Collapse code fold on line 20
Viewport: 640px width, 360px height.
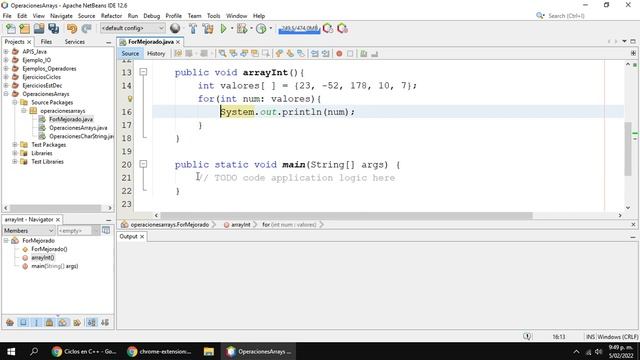143,164
